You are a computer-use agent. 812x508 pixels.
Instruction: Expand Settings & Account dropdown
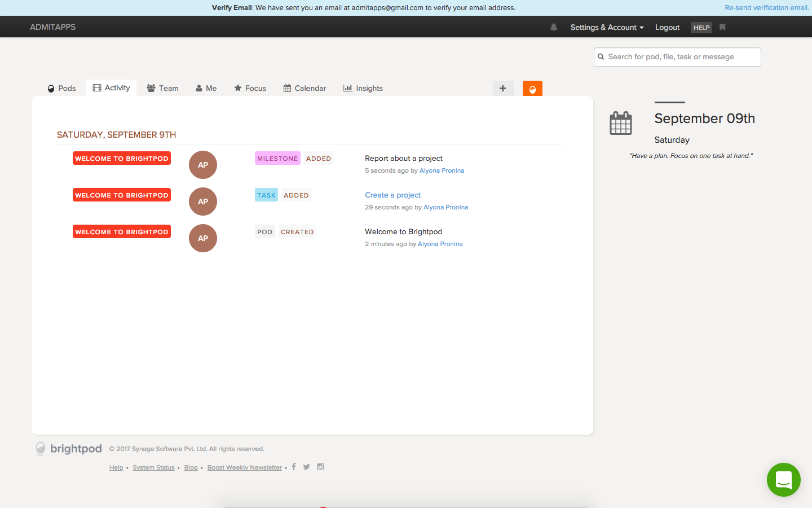(x=607, y=27)
